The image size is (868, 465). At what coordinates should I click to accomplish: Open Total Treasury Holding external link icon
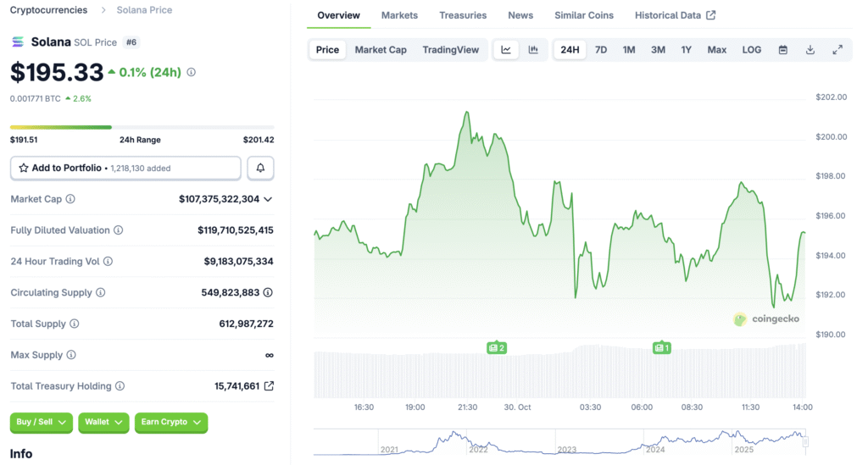point(269,386)
